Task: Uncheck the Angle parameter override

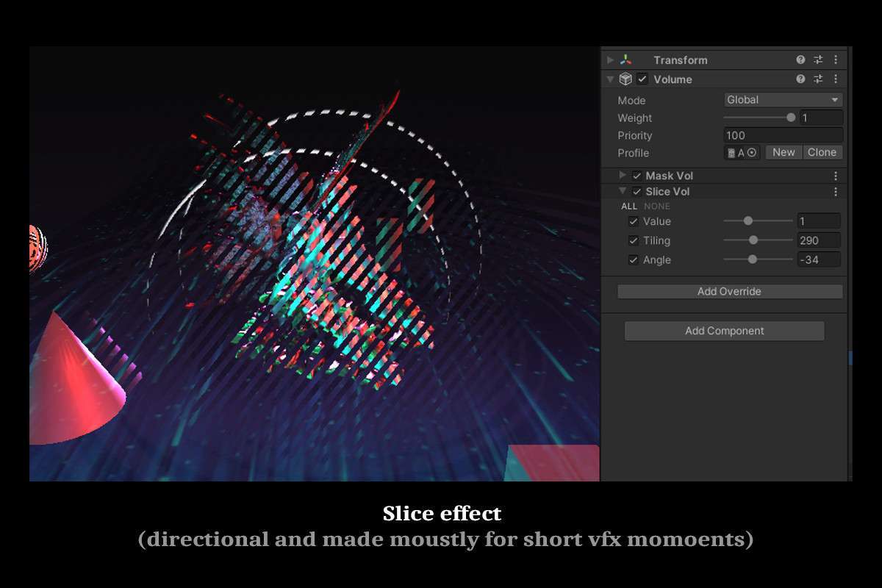Action: tap(634, 259)
